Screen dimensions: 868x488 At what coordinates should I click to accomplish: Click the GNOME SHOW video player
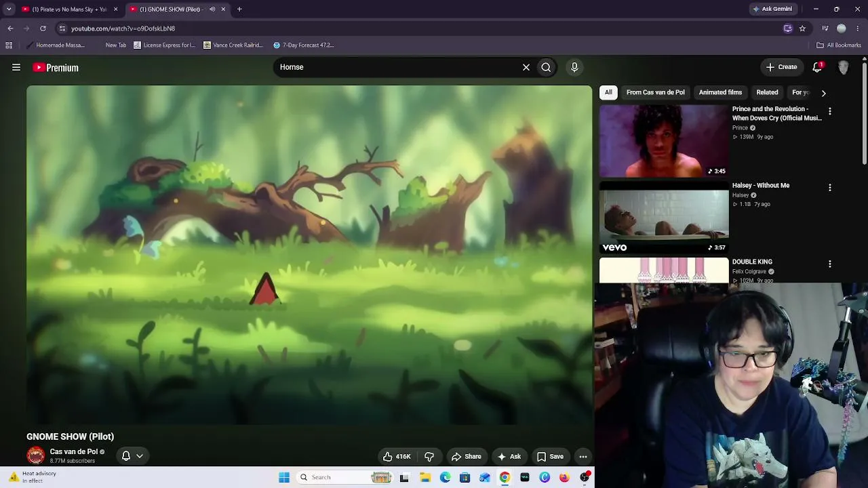coord(309,255)
